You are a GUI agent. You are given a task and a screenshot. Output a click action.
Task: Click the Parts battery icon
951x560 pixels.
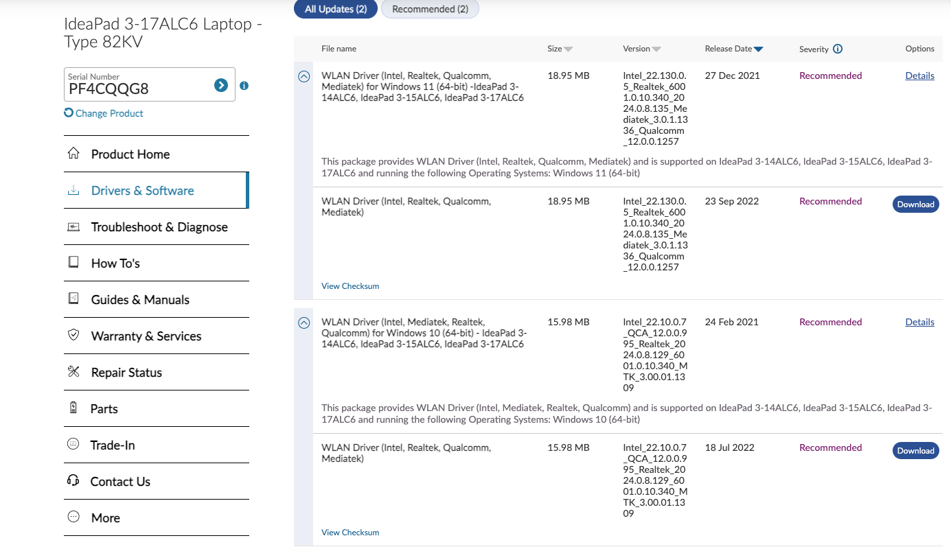pos(73,408)
